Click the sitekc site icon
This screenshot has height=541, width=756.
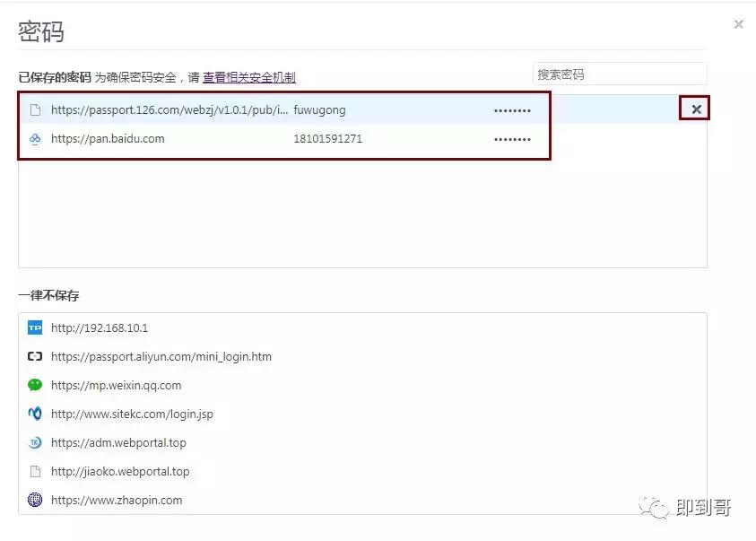pos(35,414)
